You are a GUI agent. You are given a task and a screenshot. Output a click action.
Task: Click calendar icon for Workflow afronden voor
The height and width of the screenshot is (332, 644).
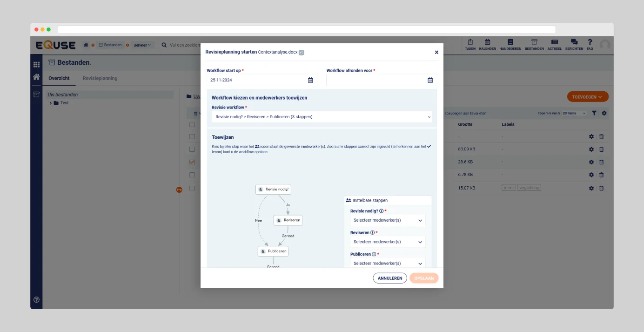pos(430,80)
